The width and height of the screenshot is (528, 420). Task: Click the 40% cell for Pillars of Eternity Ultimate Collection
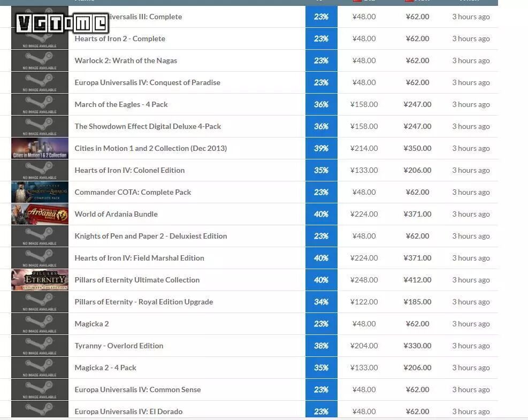322,279
